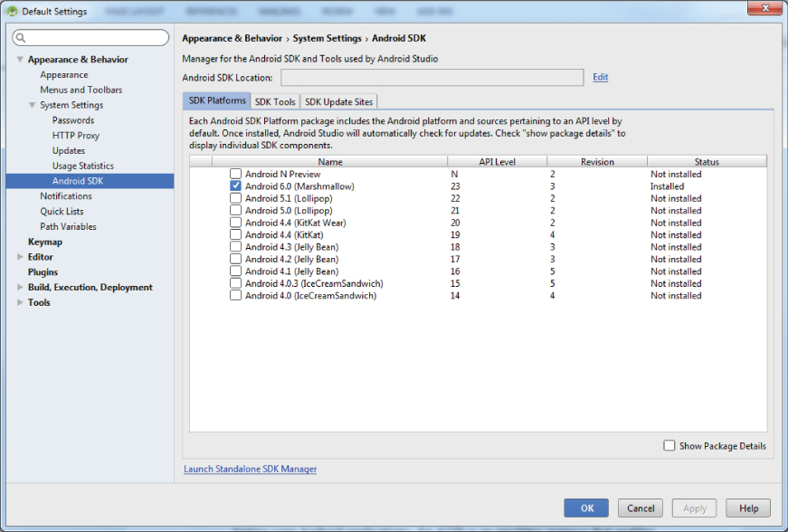Open Notifications settings
Viewport: 788px width, 532px height.
coord(66,196)
